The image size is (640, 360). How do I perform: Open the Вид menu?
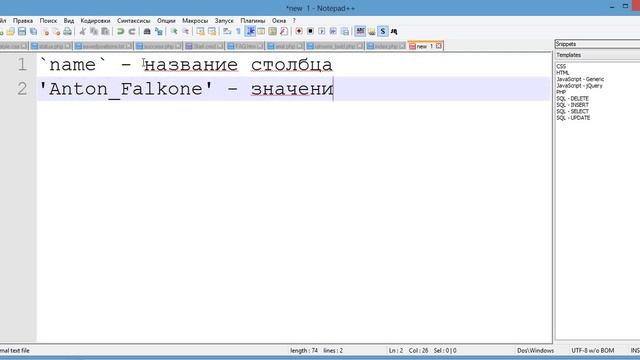click(69, 20)
